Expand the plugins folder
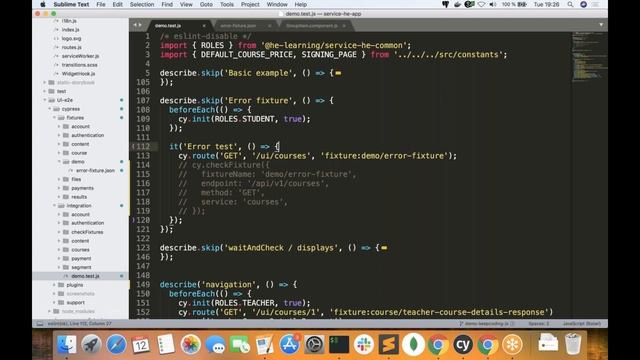Image resolution: width=640 pixels, height=360 pixels. [x=54, y=285]
